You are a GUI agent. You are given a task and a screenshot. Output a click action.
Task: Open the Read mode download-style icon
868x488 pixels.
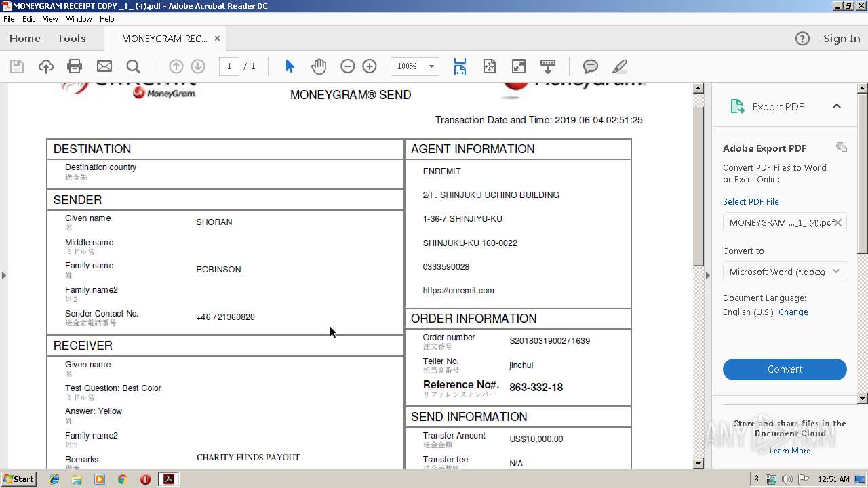tap(547, 66)
